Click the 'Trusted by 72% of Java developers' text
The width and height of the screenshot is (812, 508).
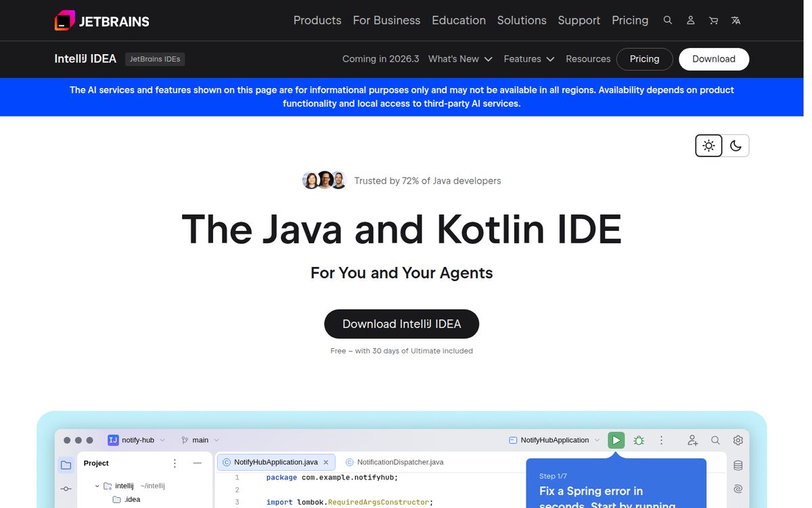coord(428,181)
